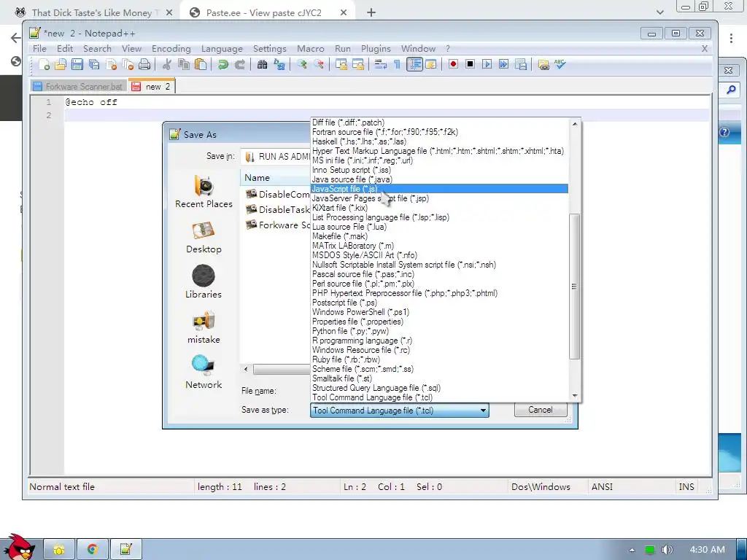Click the New file toolbar icon
The width and height of the screenshot is (747, 560).
[43, 64]
